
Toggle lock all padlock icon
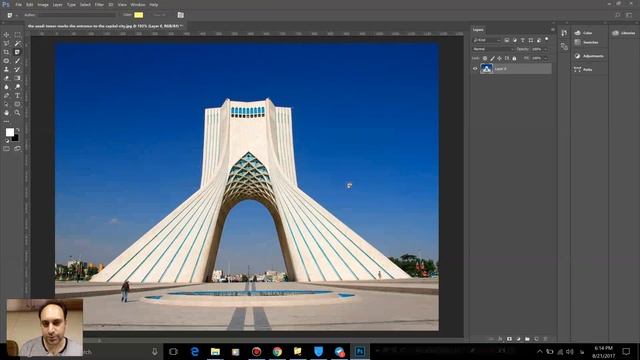514,58
